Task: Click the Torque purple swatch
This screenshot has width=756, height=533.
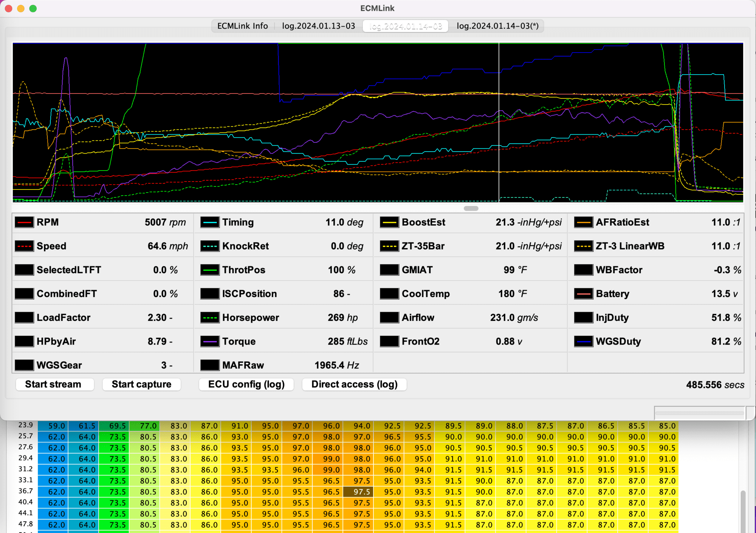Action: [210, 342]
